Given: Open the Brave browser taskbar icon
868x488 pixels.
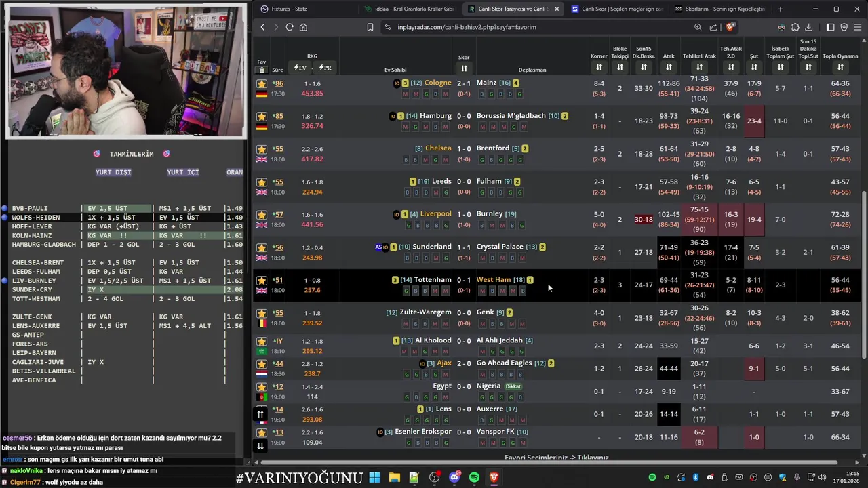Looking at the screenshot, I should tap(494, 478).
